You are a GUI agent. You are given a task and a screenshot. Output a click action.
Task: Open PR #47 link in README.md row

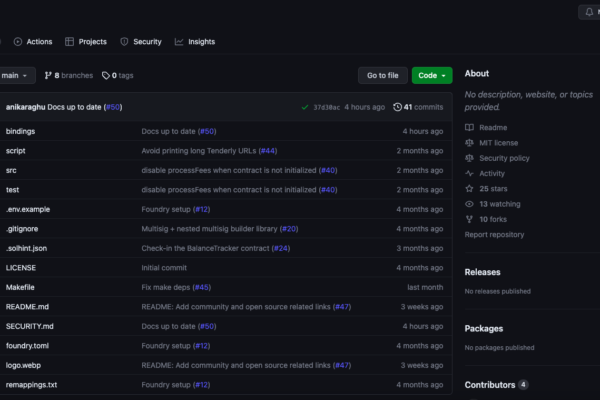point(342,307)
